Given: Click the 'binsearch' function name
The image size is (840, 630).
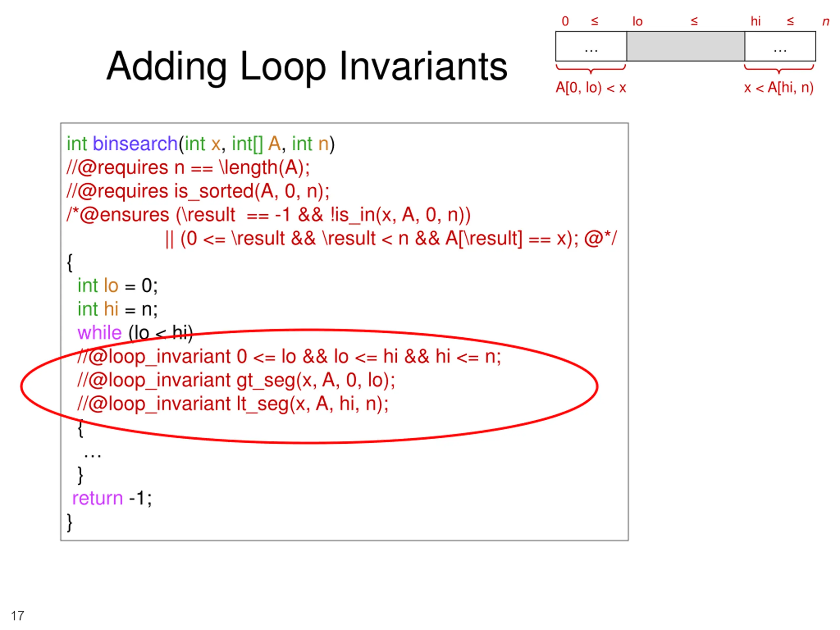Looking at the screenshot, I should point(135,144).
